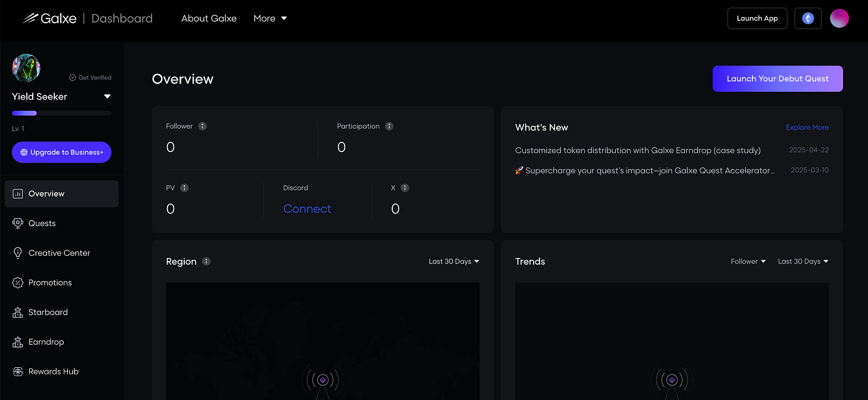Image resolution: width=868 pixels, height=400 pixels.
Task: Open the Customized token distribution news item
Action: 638,150
